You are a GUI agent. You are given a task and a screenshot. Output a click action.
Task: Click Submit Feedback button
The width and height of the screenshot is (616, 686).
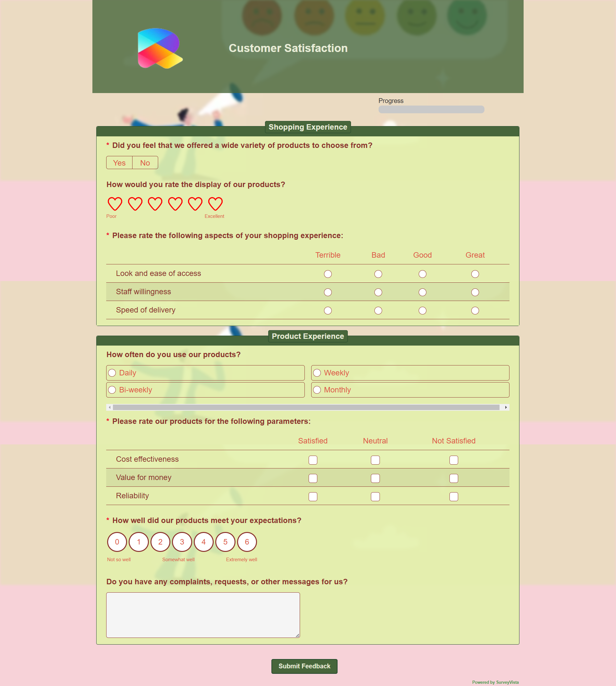[304, 650]
